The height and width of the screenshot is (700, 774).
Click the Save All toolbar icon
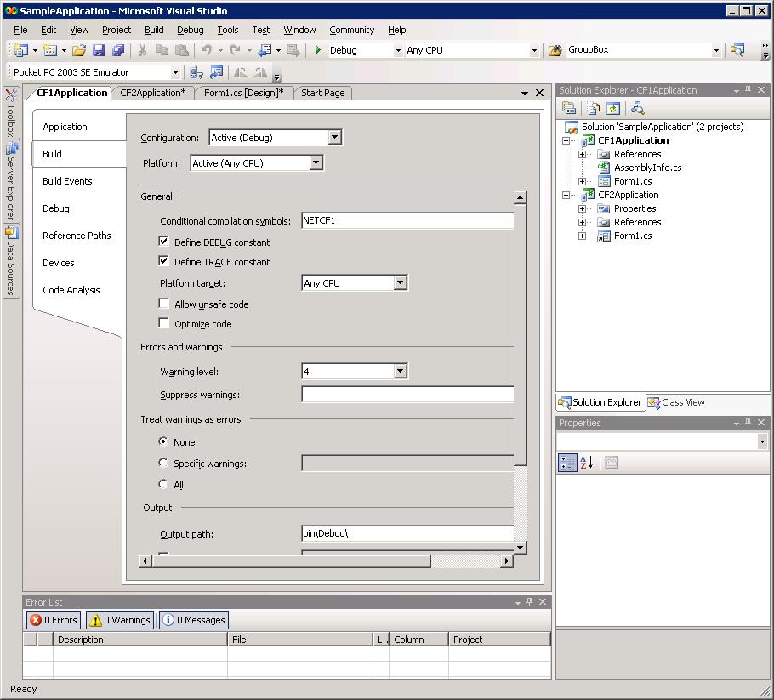pos(118,50)
